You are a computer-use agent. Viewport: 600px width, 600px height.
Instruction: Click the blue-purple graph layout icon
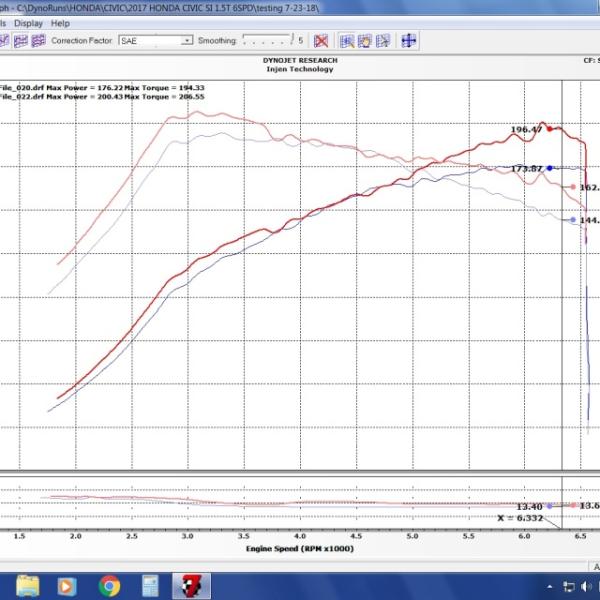21,41
